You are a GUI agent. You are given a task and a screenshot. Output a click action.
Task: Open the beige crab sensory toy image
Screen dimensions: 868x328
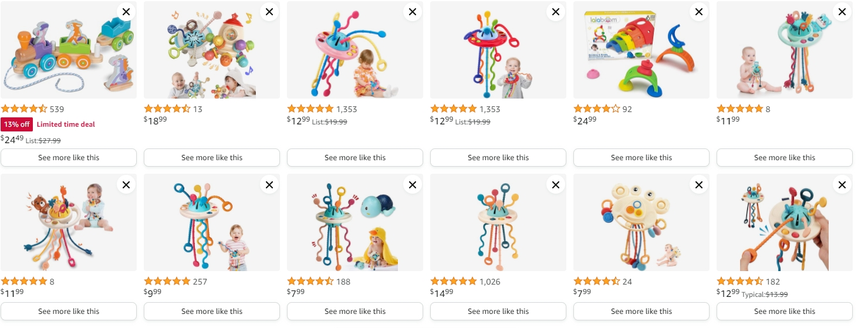(x=641, y=222)
